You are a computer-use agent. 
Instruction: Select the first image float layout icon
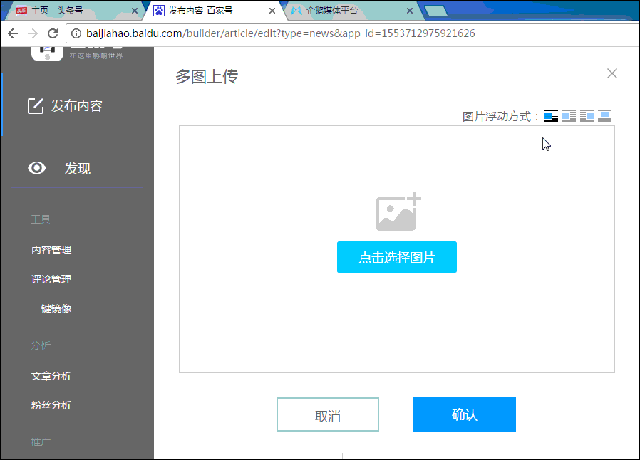[x=551, y=116]
